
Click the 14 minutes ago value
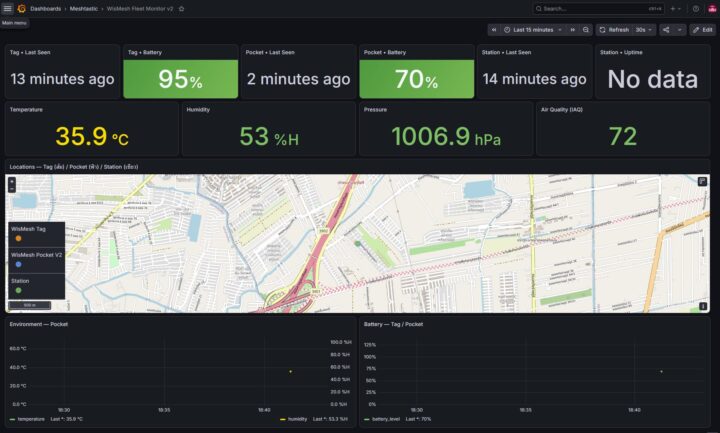coord(534,79)
